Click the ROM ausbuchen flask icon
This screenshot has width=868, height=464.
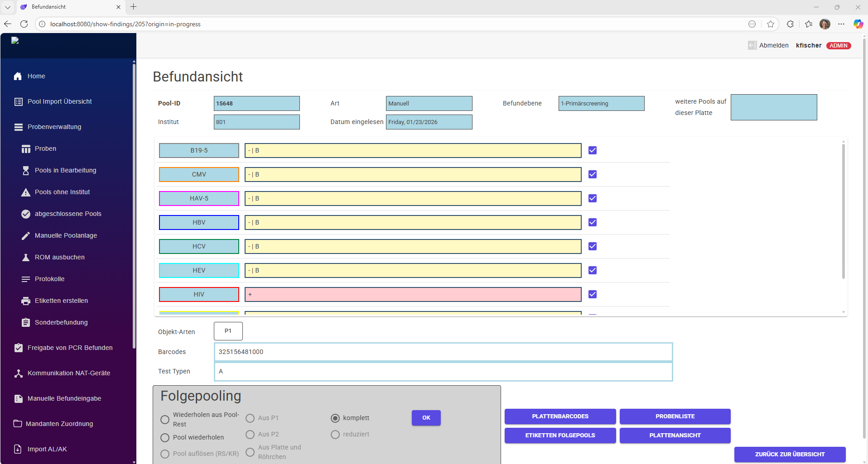(x=26, y=257)
